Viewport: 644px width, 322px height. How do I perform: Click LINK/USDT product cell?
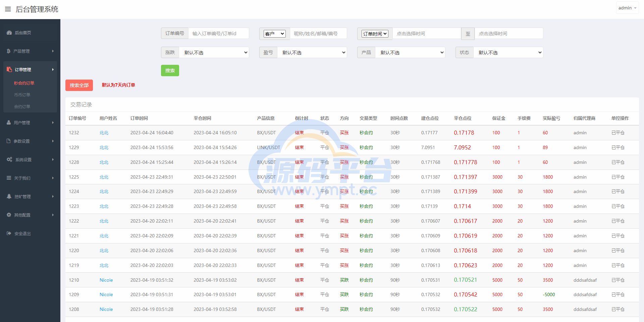[269, 147]
